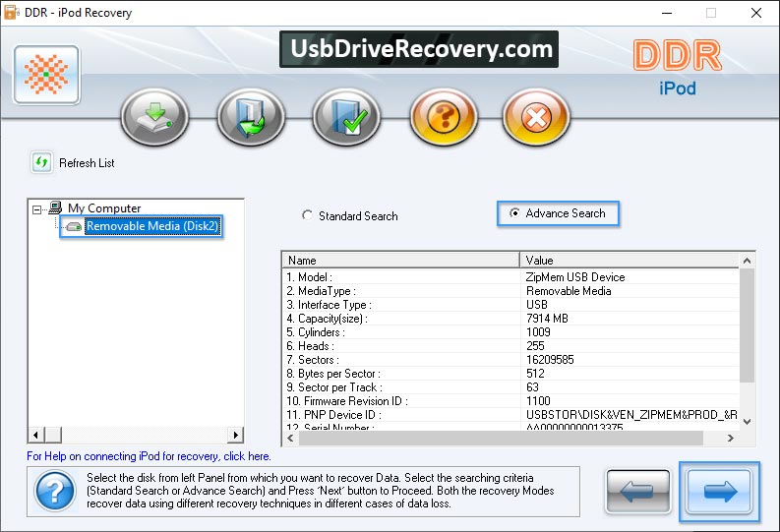
Task: Click the Refresh List icon
Action: [41, 162]
